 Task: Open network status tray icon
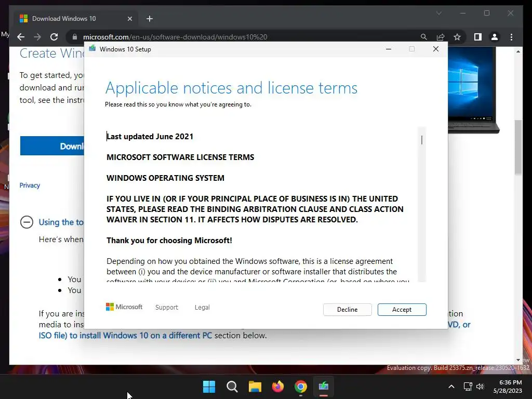pos(468,387)
